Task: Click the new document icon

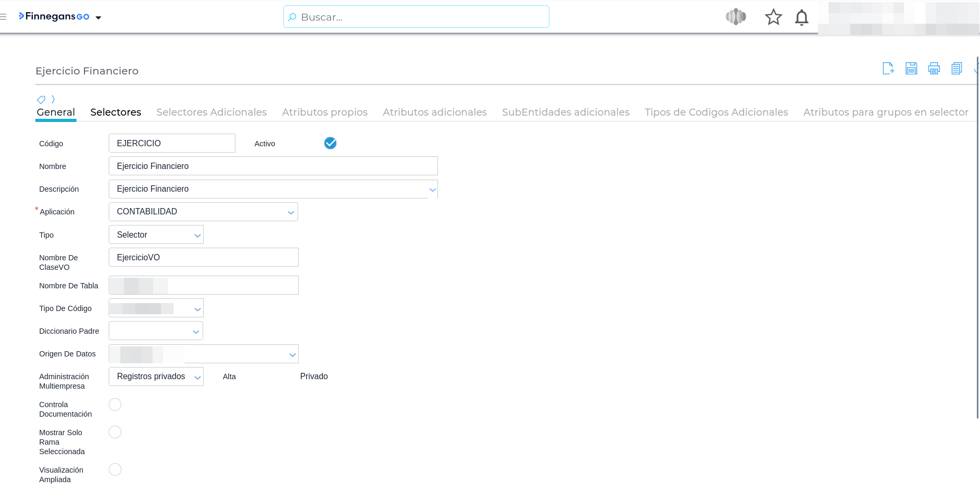Action: pos(888,68)
